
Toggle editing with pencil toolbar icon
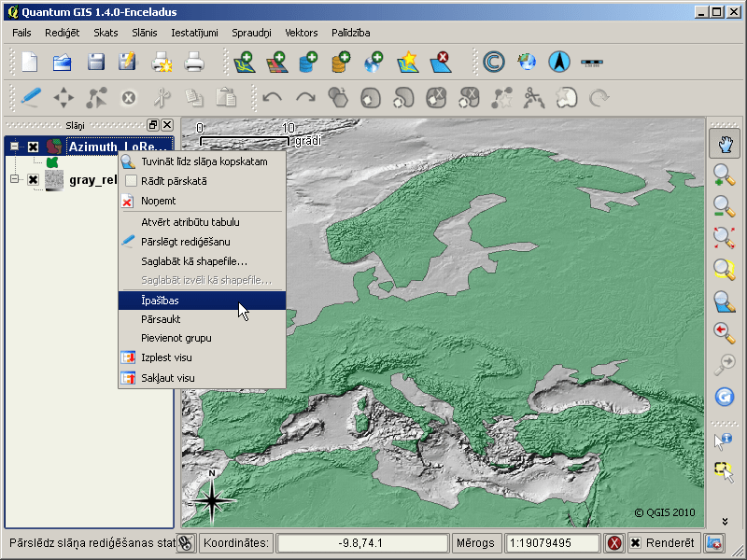tap(31, 98)
